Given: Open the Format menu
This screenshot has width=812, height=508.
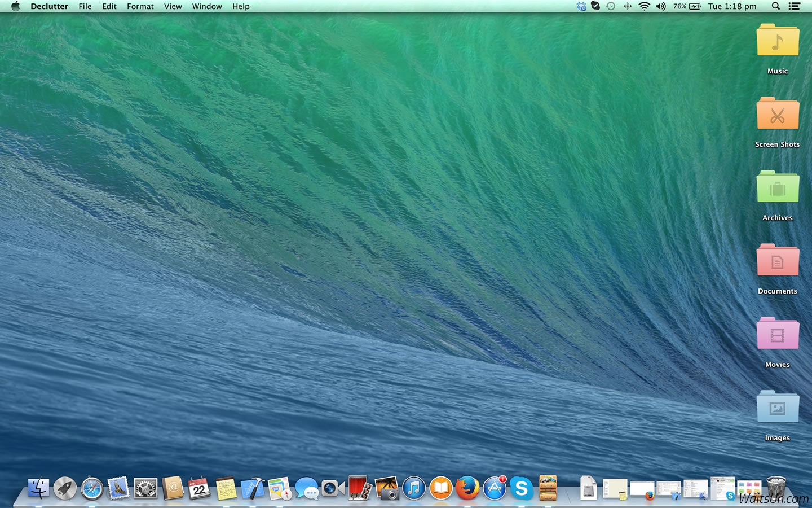Looking at the screenshot, I should 140,6.
